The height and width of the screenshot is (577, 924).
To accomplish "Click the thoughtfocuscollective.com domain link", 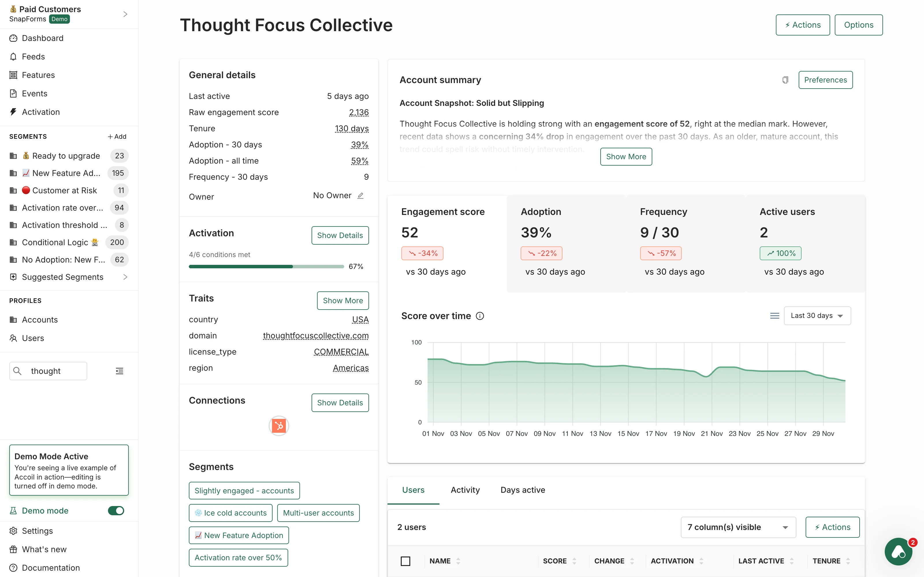I will 316,336.
